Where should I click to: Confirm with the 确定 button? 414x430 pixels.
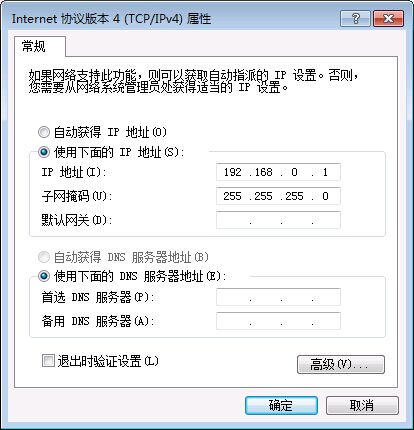pyautogui.click(x=281, y=405)
